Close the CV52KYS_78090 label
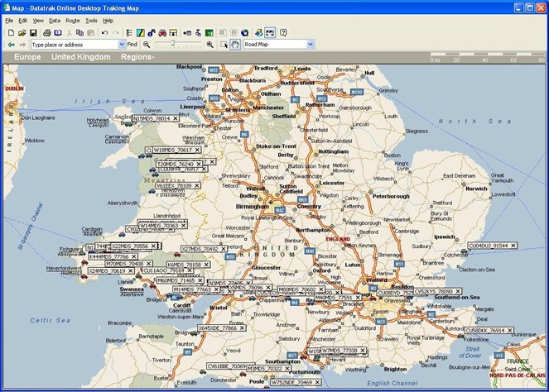This screenshot has width=549, height=392. pyautogui.click(x=458, y=291)
